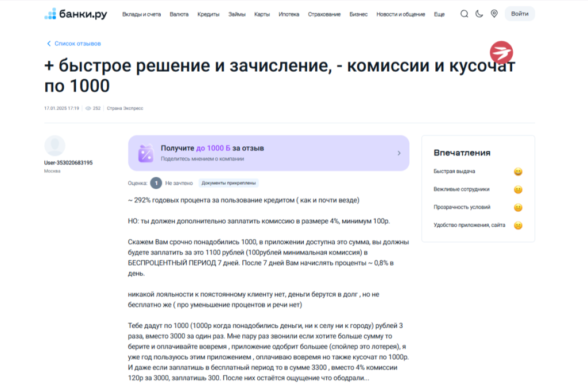588x385 pixels.
Task: Select the back chevron before Список отзывов
Action: pyautogui.click(x=49, y=44)
